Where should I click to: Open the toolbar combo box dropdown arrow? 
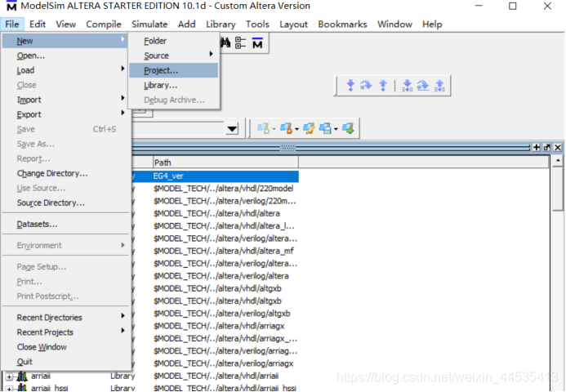click(x=232, y=128)
